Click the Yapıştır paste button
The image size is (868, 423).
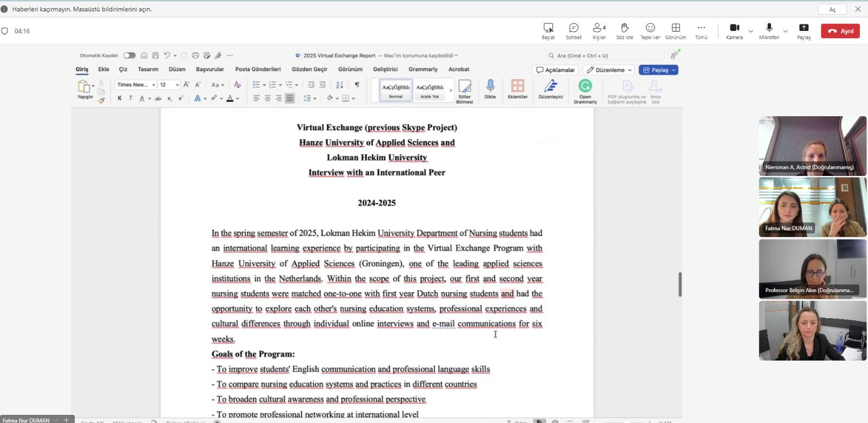(85, 90)
